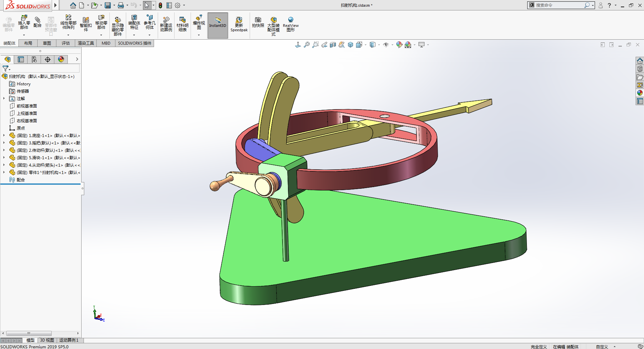Open the Options gear icon
The image size is (644, 349).
pyautogui.click(x=178, y=5)
